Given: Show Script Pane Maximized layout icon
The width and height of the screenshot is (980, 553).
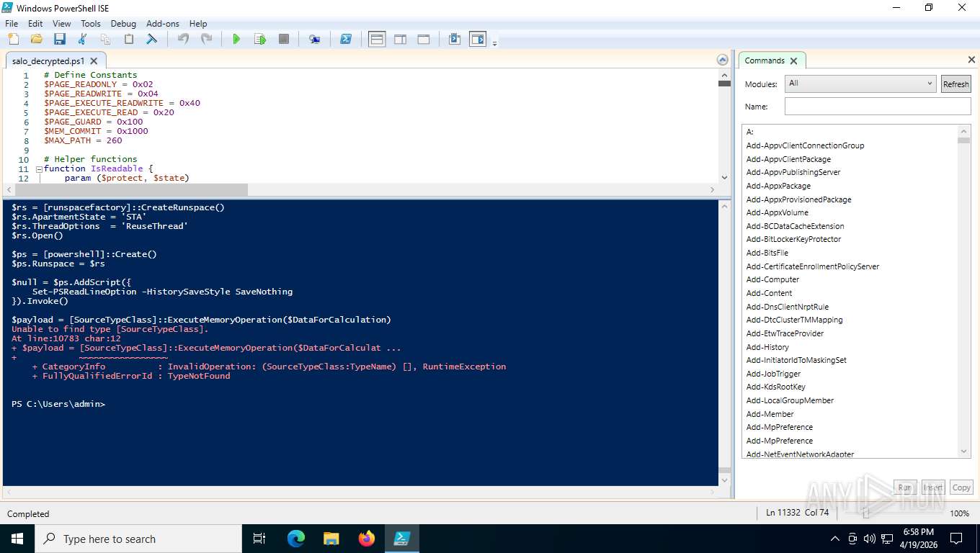Looking at the screenshot, I should coord(424,39).
